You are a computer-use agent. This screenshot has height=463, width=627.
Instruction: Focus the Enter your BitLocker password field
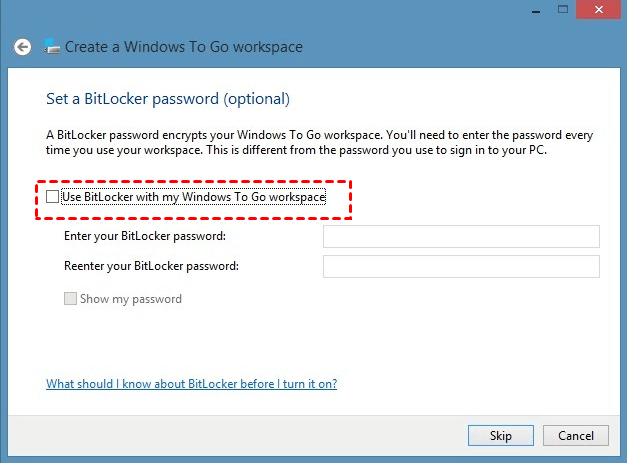(460, 236)
